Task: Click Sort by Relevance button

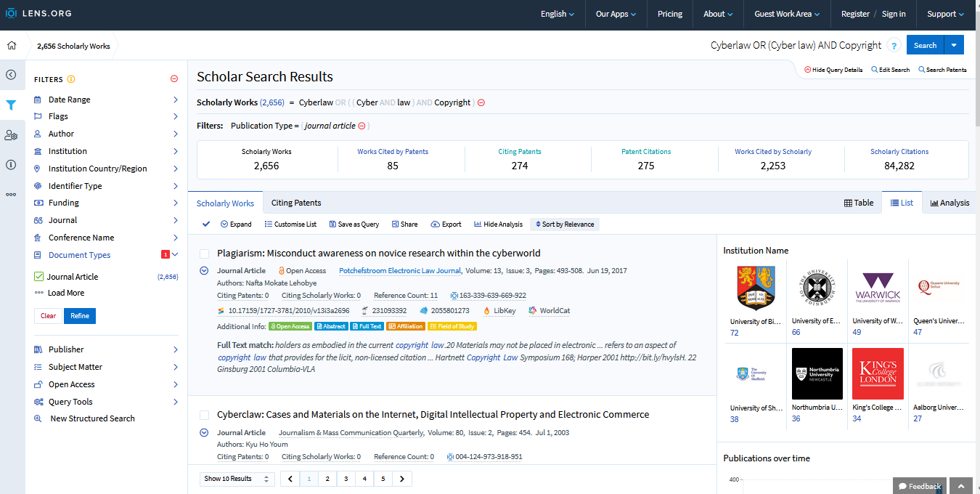Action: 565,224
